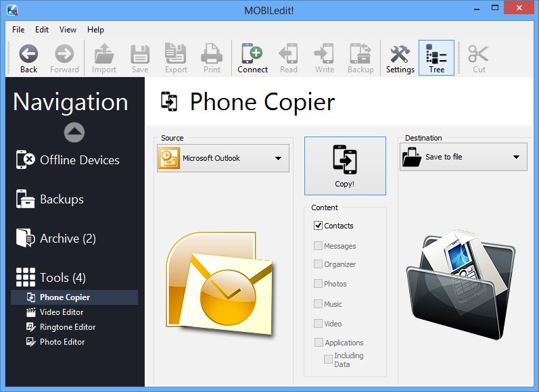Viewport: 539px width, 392px height.
Task: Tick the Photos content checkbox
Action: pos(319,284)
